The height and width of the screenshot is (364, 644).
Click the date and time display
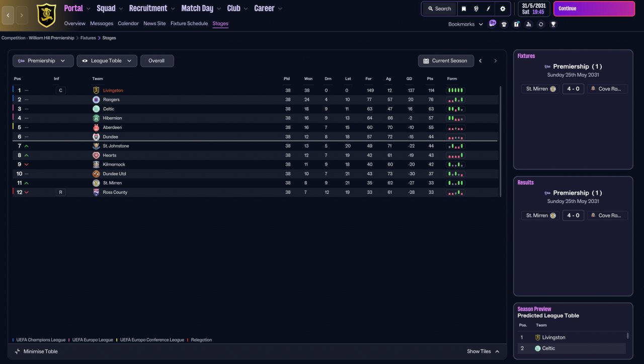tap(533, 9)
